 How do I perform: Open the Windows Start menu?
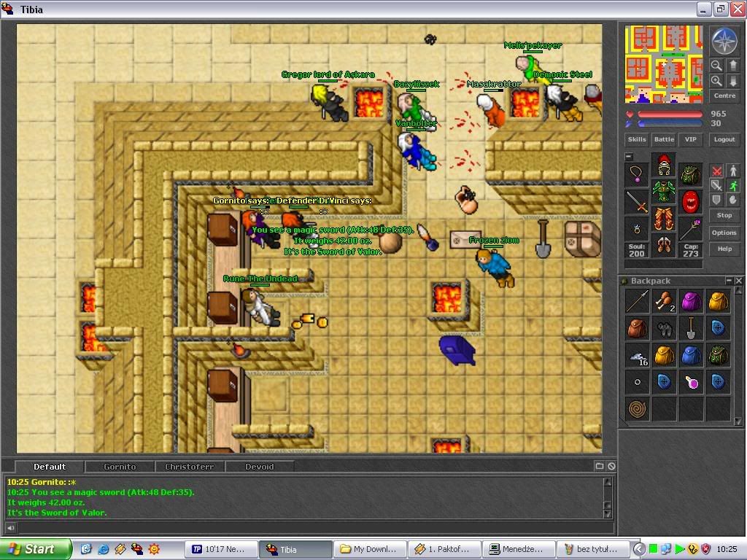coord(36,549)
